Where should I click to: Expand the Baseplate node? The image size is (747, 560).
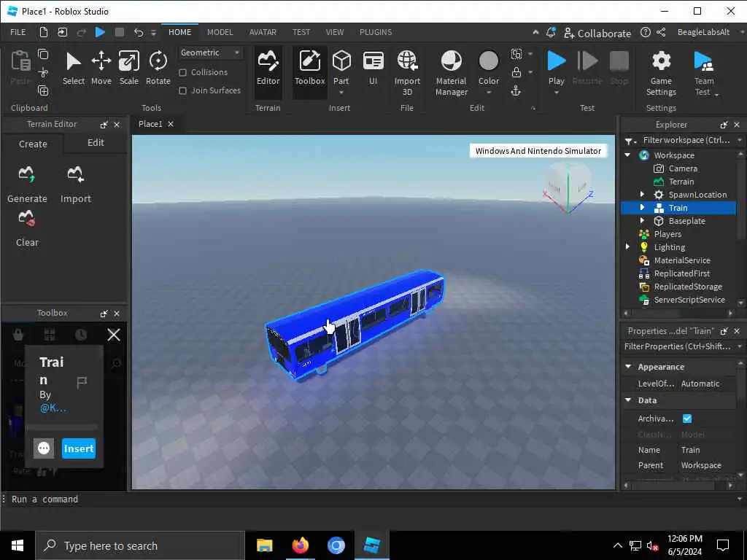point(642,220)
